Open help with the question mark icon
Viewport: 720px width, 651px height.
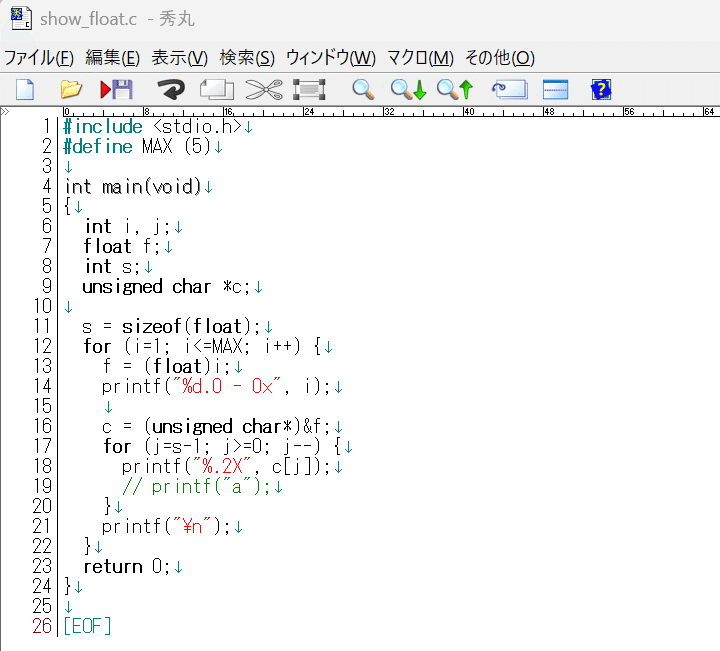(601, 89)
